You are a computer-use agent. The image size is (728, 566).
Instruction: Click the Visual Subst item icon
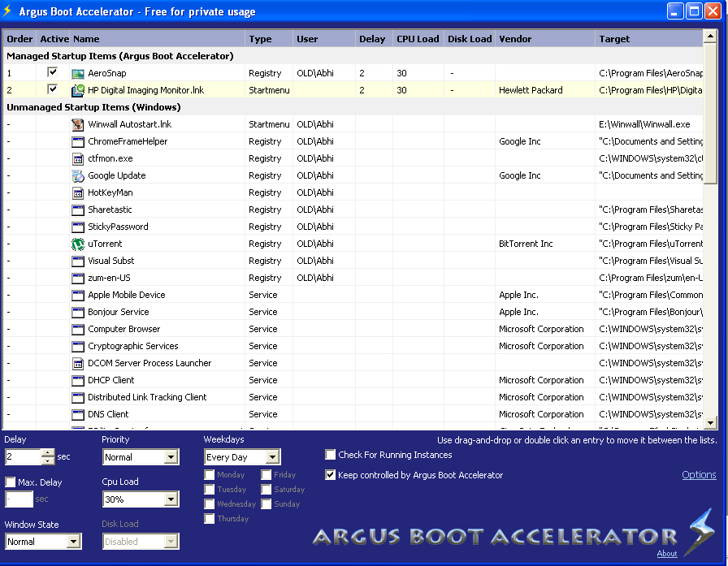[78, 261]
